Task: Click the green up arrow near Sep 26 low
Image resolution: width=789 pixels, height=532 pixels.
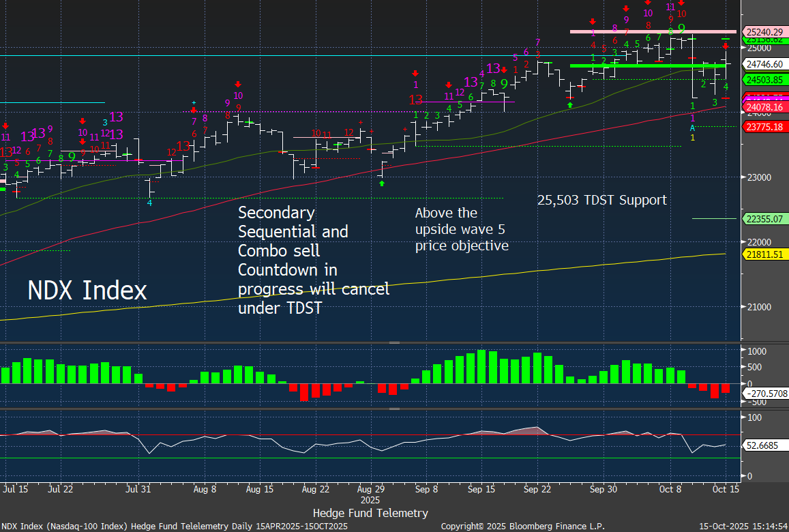Action: 569,104
